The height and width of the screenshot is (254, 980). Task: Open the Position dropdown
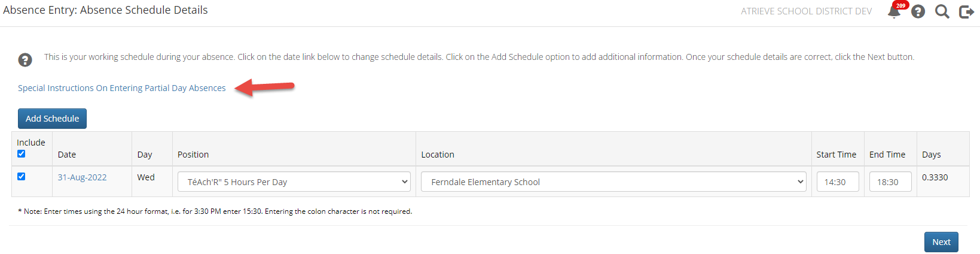click(x=294, y=182)
